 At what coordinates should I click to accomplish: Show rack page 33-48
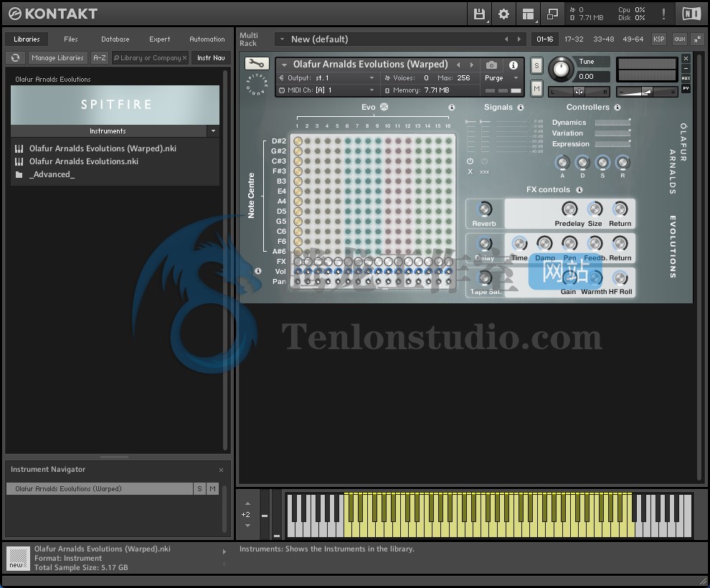(604, 39)
